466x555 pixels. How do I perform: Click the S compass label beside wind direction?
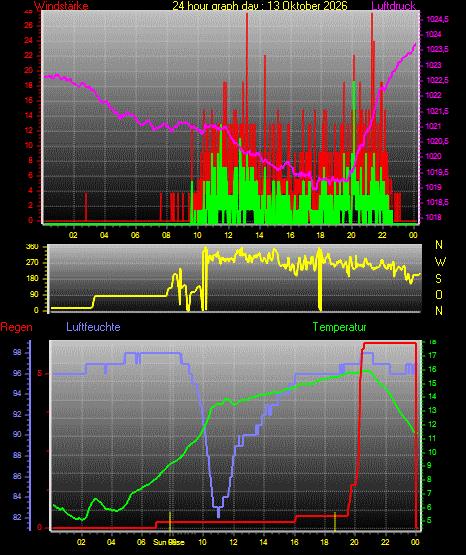[x=439, y=279]
